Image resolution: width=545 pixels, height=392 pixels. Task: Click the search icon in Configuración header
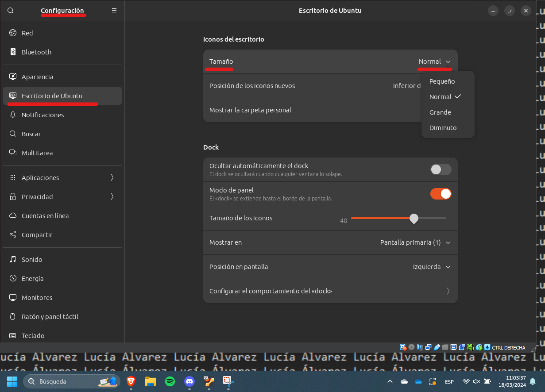pyautogui.click(x=11, y=11)
